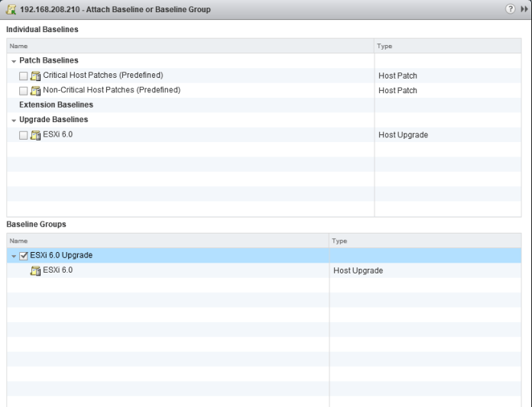The height and width of the screenshot is (407, 532).
Task: Collapse the ESXi 6.0 Upgrade group
Action: 13,256
